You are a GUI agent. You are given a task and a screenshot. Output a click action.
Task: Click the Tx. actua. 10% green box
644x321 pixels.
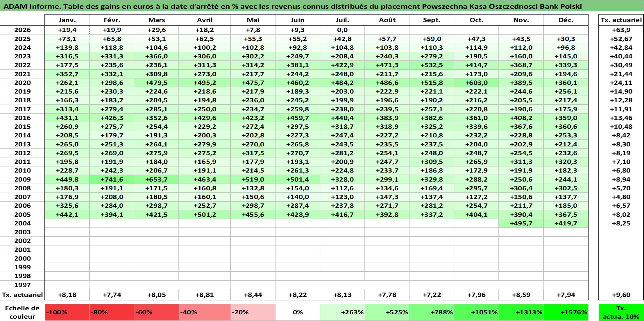621,312
